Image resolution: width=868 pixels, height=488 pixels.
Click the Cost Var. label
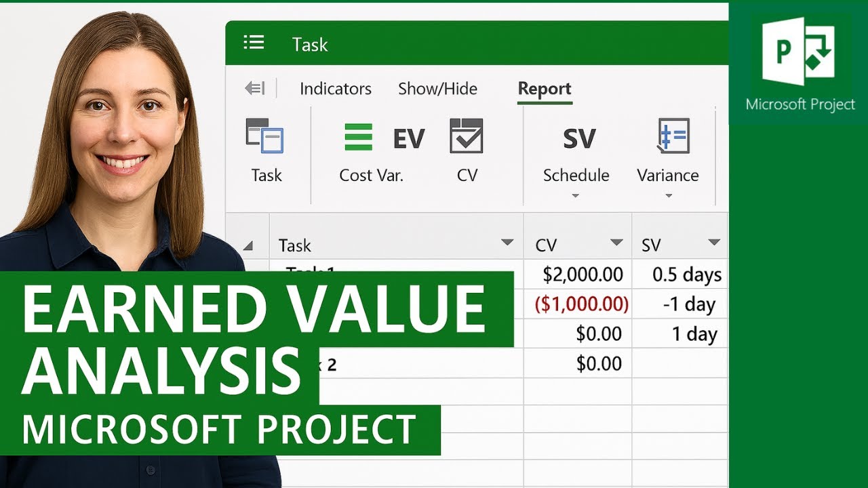[371, 176]
